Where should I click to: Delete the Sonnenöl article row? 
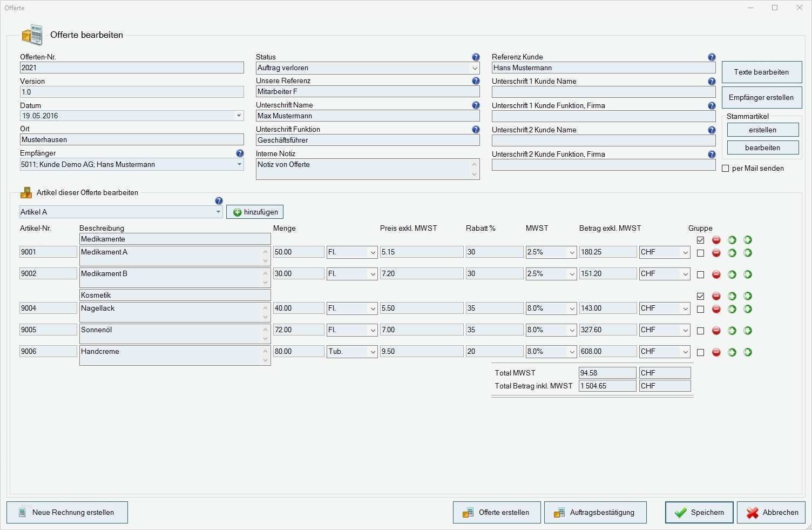coord(716,331)
